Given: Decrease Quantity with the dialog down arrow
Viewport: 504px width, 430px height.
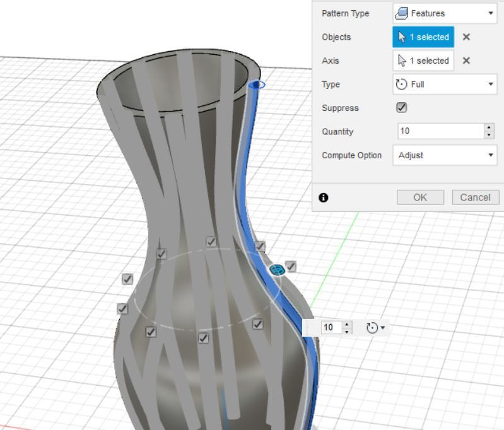Looking at the screenshot, I should (x=489, y=135).
